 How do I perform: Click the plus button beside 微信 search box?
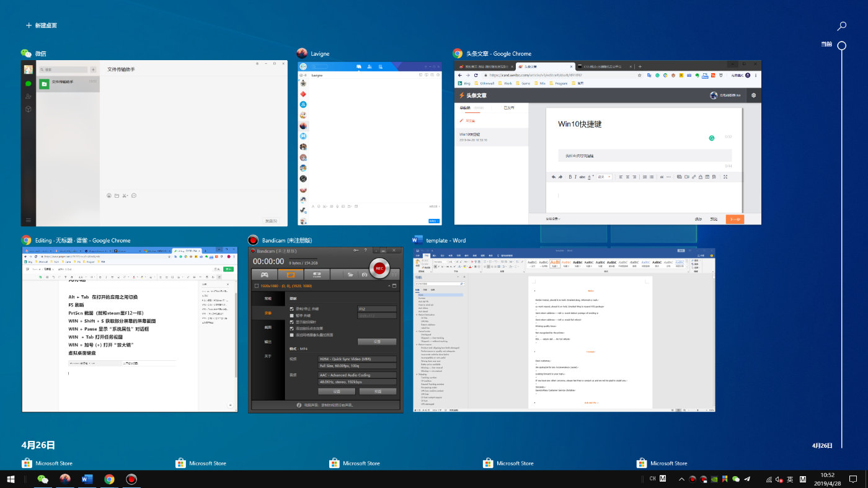pos(93,70)
